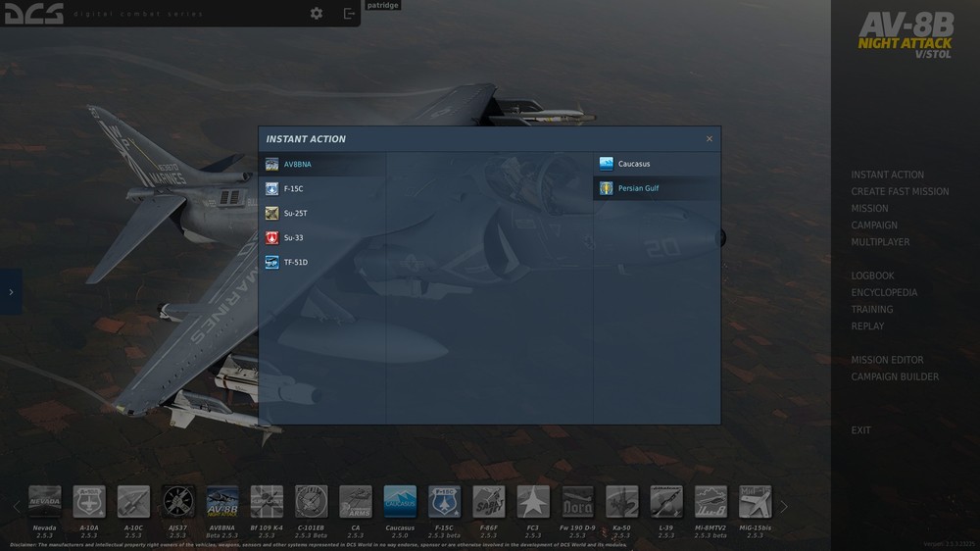The image size is (980, 551).
Task: Open the Fw 190 D-9 Dora module icon
Action: coord(577,502)
